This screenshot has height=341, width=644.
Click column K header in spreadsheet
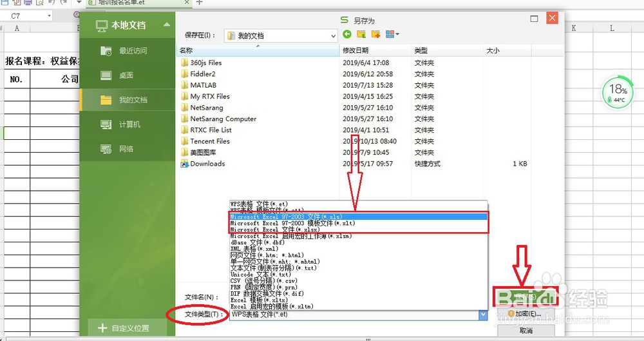click(574, 28)
